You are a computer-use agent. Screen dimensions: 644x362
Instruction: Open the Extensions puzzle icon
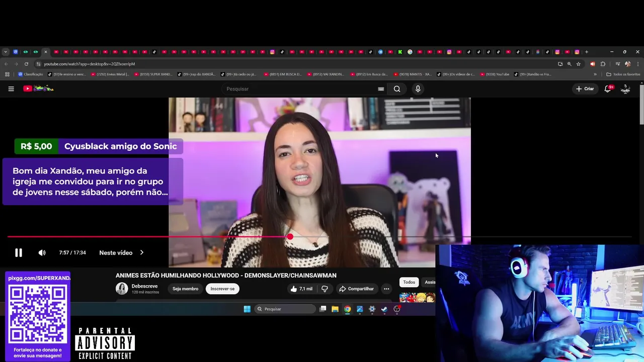603,64
